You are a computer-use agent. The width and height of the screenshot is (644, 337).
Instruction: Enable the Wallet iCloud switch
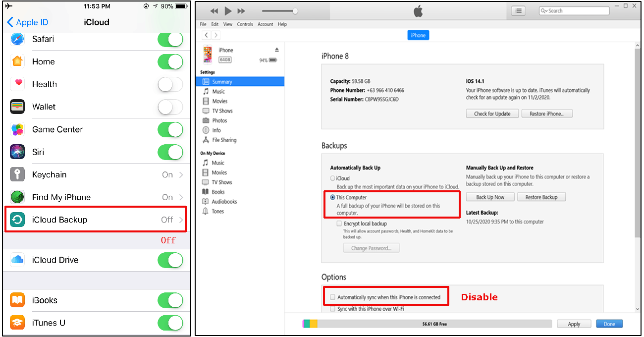coord(170,107)
